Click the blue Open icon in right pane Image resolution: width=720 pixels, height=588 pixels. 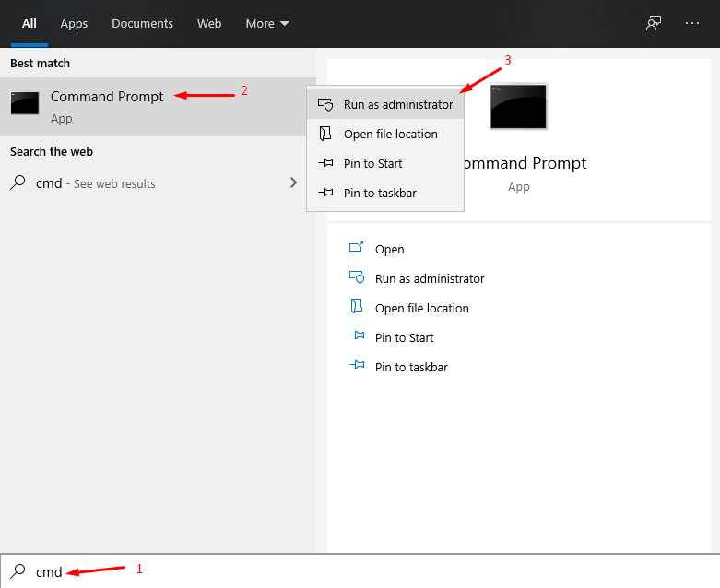pyautogui.click(x=357, y=248)
